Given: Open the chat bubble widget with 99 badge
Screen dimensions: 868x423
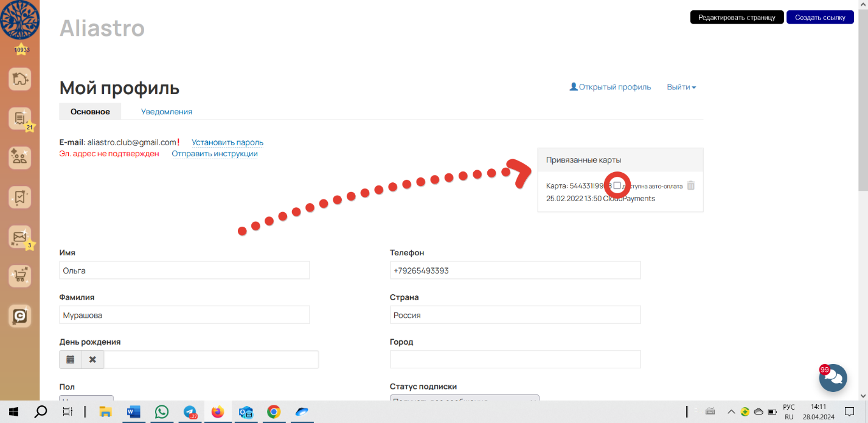Looking at the screenshot, I should point(833,377).
